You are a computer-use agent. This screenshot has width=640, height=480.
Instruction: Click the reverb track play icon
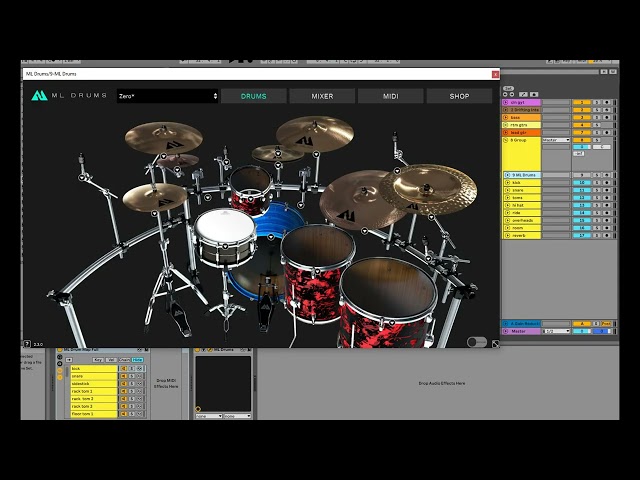pos(507,236)
